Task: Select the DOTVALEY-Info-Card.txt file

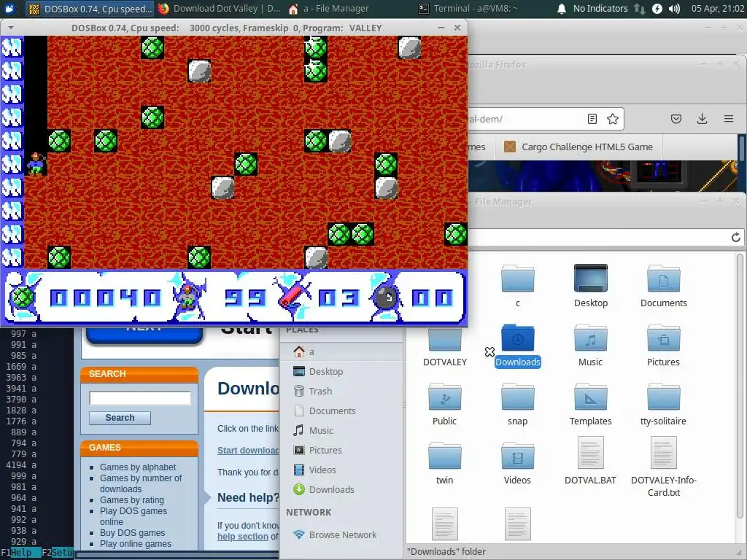Action: pos(663,454)
